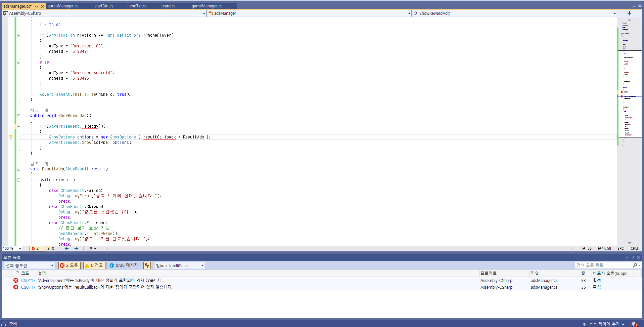644x327 pixels.
Task: Navigate forward with the right arrow
Action: point(76,249)
